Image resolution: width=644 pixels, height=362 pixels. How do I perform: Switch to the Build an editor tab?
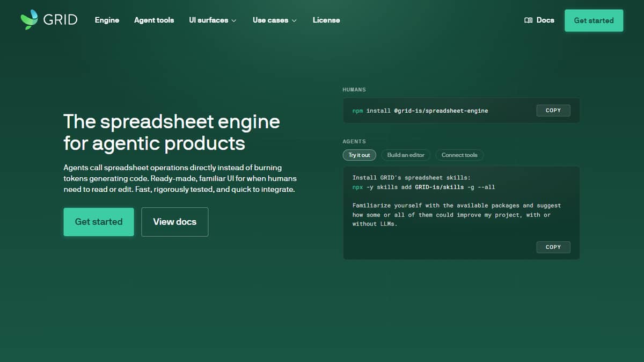click(x=406, y=155)
